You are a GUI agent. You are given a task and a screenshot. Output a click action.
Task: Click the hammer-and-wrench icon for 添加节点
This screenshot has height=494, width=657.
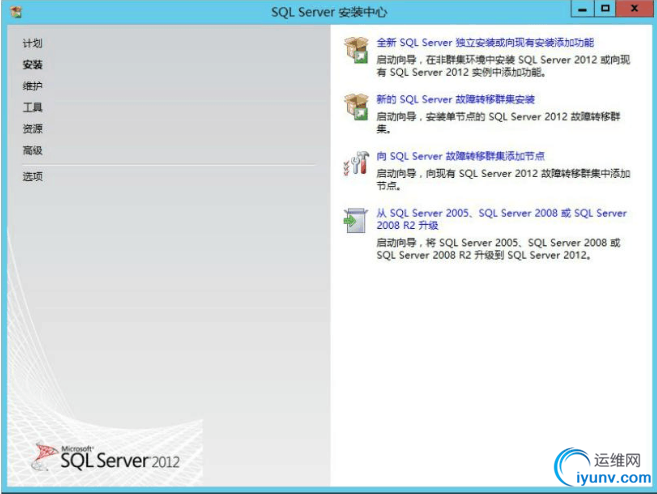pos(356,163)
